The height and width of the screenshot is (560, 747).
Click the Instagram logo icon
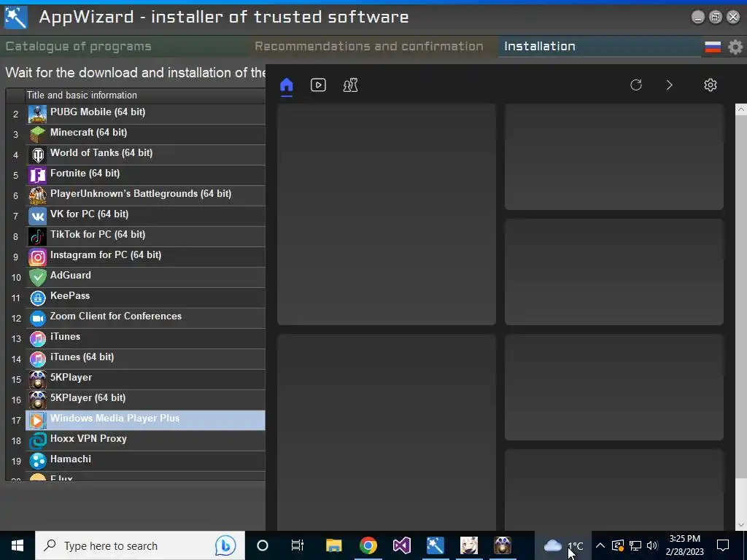(38, 257)
